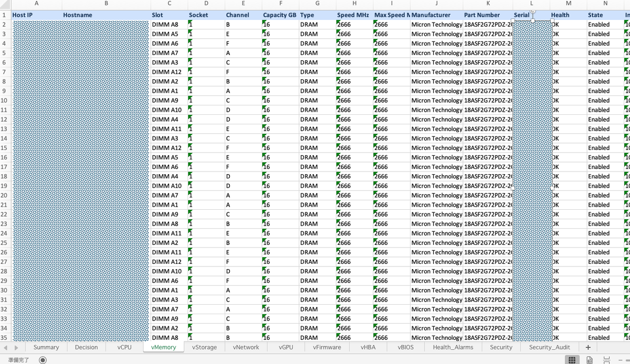Click the Part Number header cell

(488, 15)
